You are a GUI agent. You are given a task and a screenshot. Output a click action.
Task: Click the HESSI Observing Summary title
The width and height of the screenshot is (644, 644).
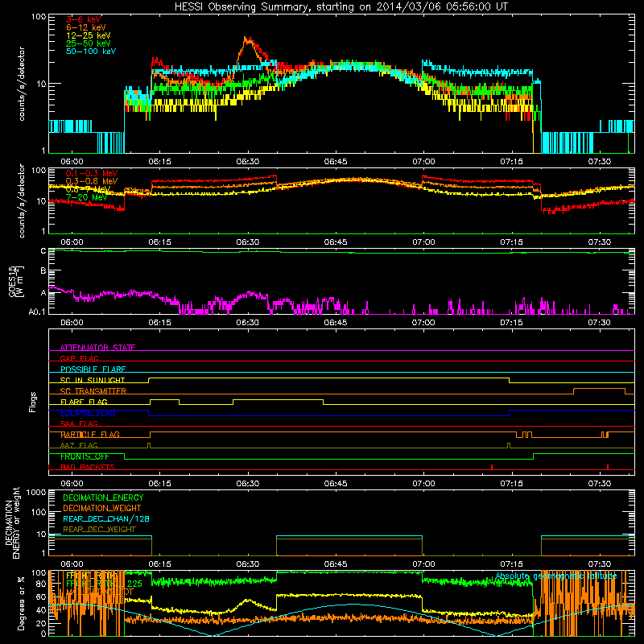click(x=341, y=6)
